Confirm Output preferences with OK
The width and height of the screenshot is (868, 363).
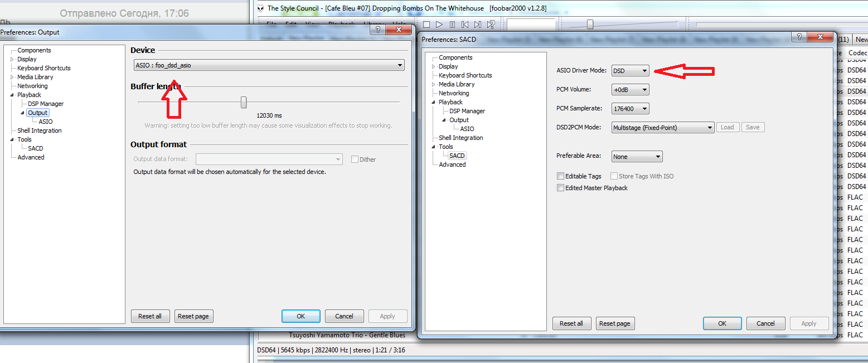(300, 316)
